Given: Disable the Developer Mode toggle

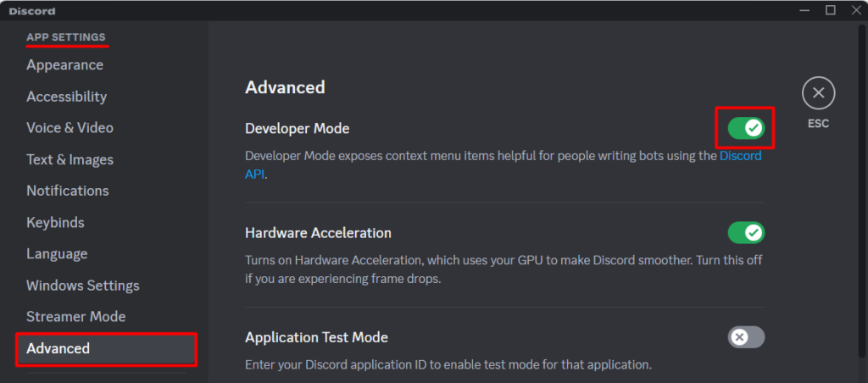Looking at the screenshot, I should point(746,129).
